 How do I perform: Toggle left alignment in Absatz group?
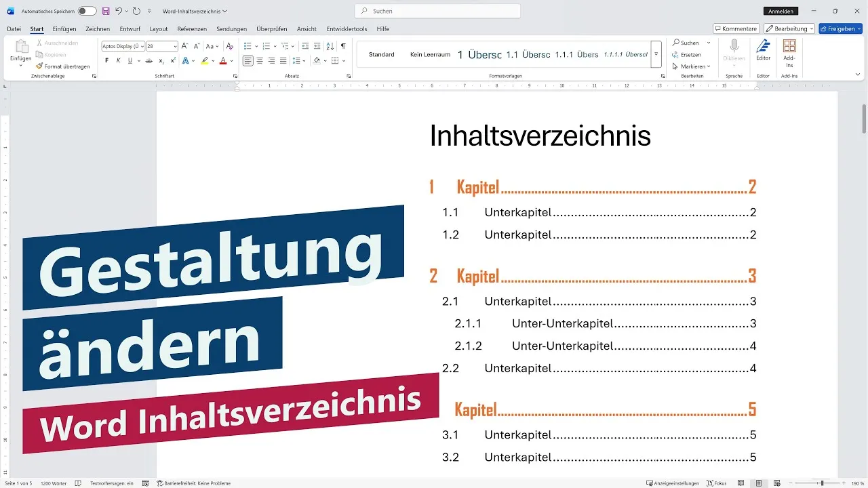[x=249, y=61]
